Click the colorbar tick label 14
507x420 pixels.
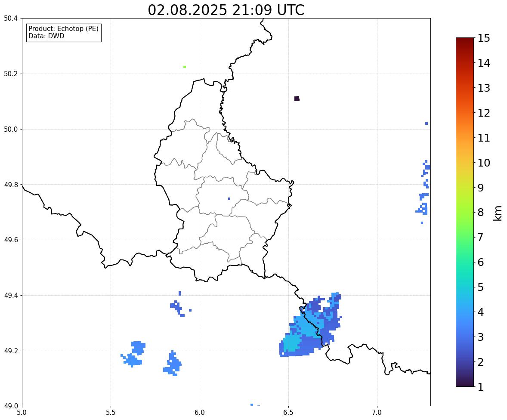pos(484,63)
